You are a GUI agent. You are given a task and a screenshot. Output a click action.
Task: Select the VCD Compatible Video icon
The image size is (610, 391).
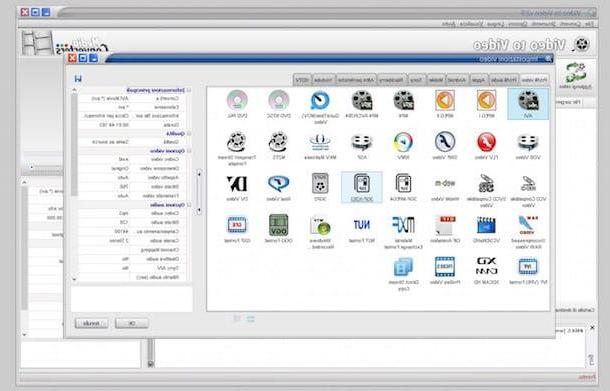pyautogui.click(x=528, y=191)
